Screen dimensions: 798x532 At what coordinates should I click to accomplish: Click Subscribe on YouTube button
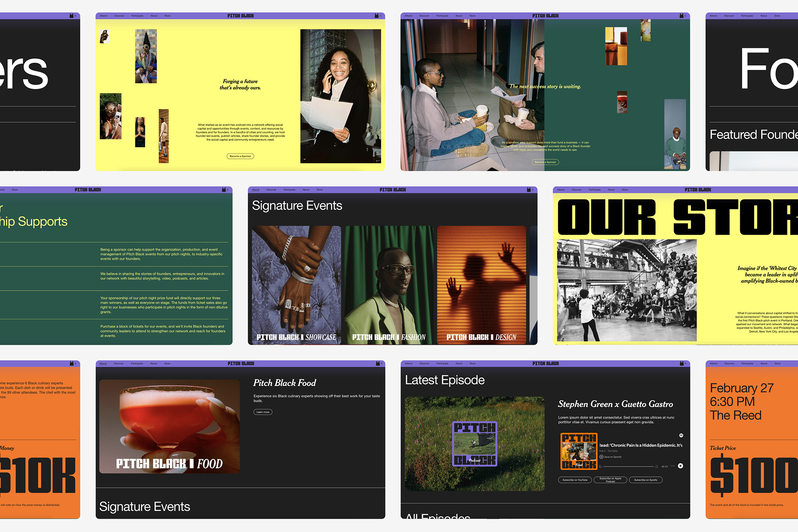[x=575, y=480]
